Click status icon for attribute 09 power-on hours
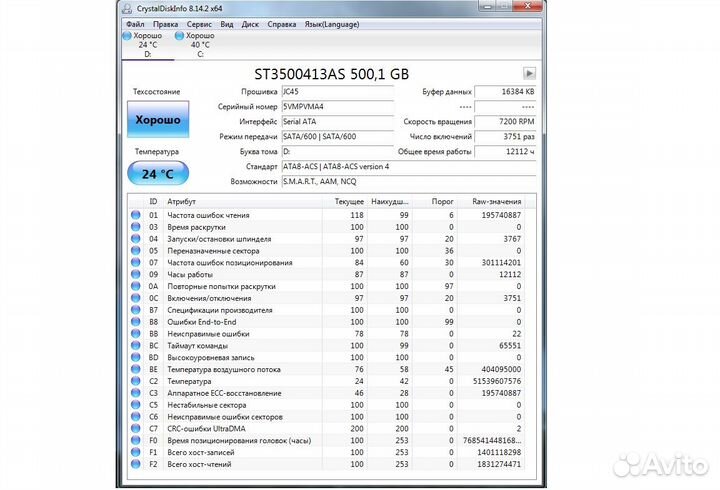720x490 pixels. [x=135, y=274]
